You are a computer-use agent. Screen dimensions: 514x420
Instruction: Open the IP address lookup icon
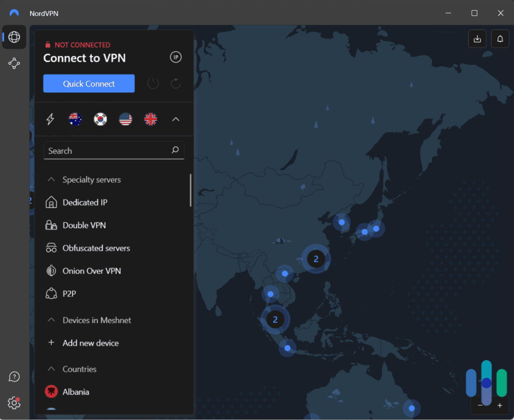pyautogui.click(x=175, y=57)
